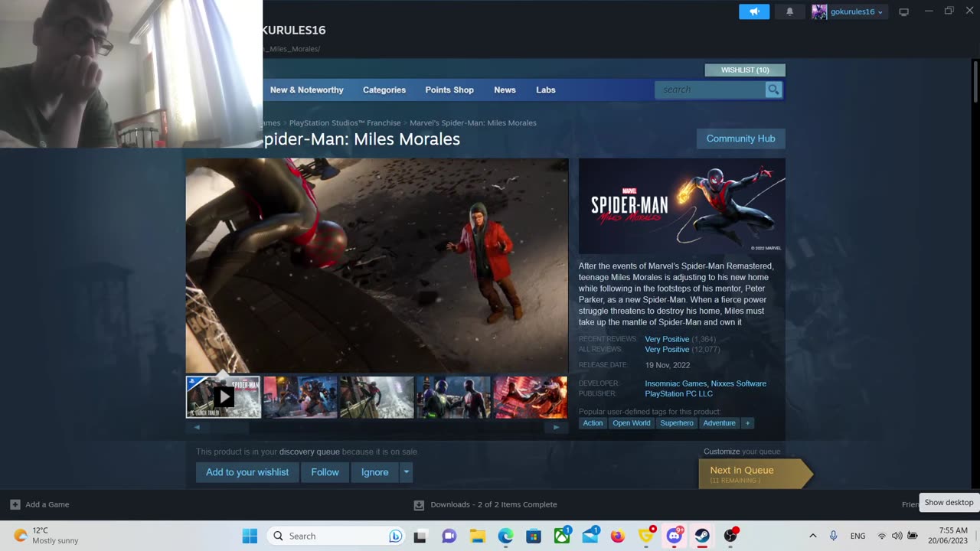Open the notifications bell
980x551 pixels.
click(790, 11)
